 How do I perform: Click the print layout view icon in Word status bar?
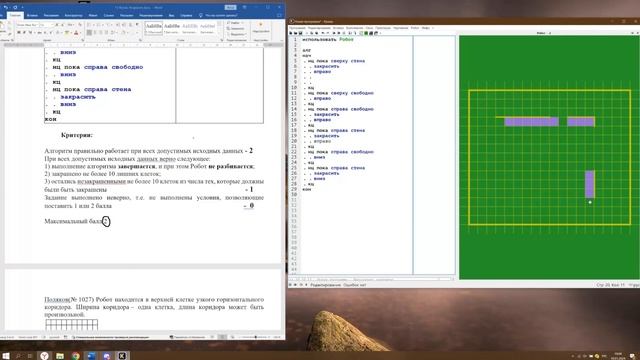pos(222,337)
